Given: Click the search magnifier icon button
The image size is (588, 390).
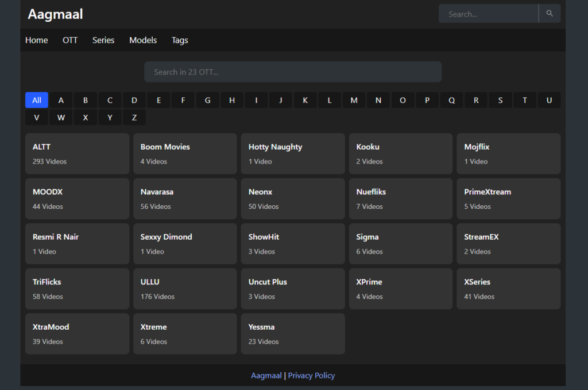Looking at the screenshot, I should click(550, 14).
